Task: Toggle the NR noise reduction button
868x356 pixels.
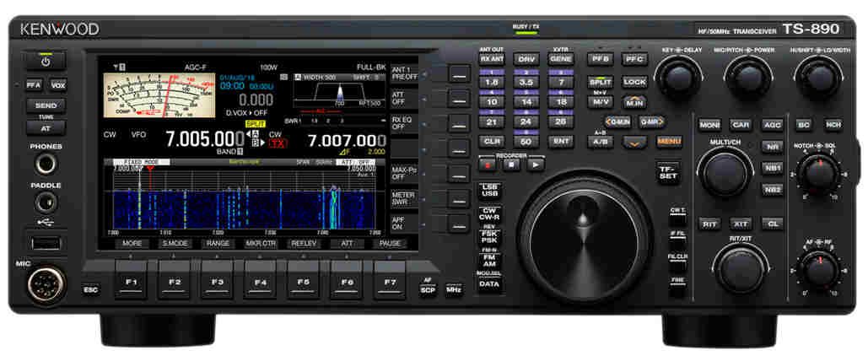Action: 771,147
